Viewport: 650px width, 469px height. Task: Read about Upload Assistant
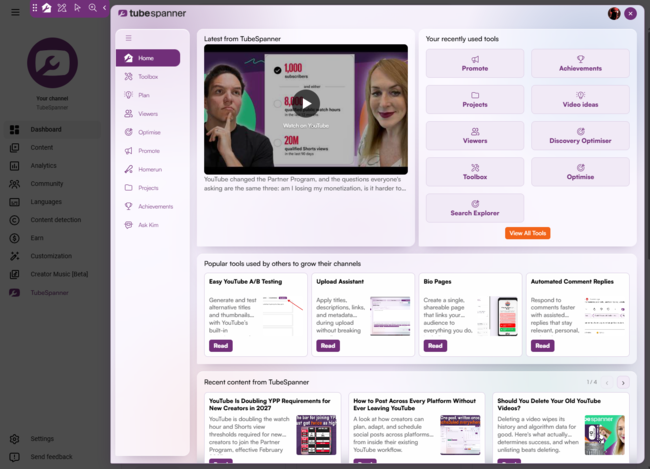pyautogui.click(x=328, y=345)
